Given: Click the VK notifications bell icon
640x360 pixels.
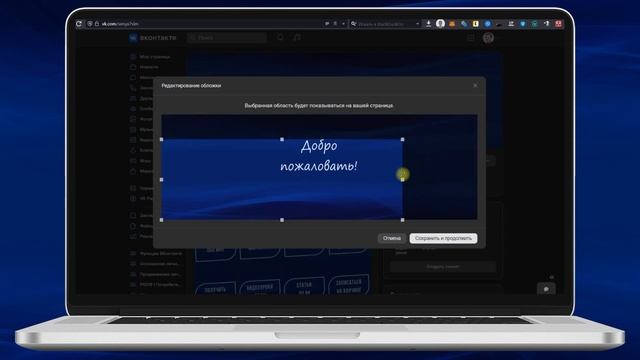Looking at the screenshot, I should pos(280,38).
